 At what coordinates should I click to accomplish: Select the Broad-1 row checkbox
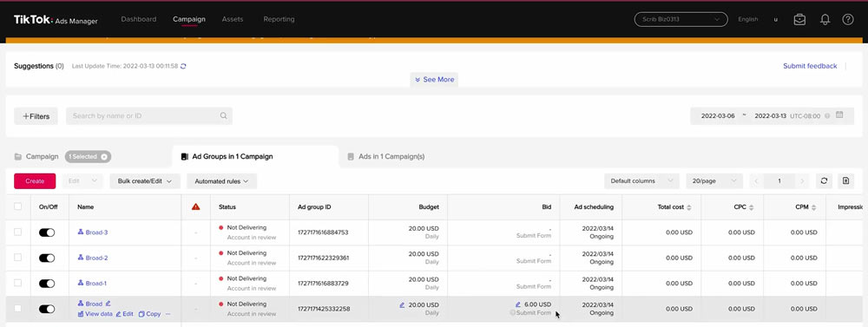tap(17, 283)
